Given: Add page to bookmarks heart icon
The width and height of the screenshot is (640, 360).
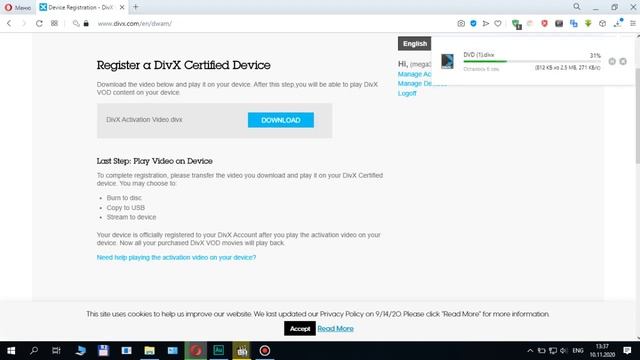Looking at the screenshot, I should (498, 24).
